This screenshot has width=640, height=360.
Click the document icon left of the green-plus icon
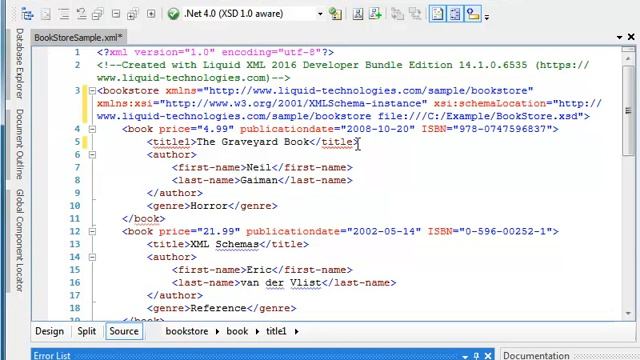[358, 14]
